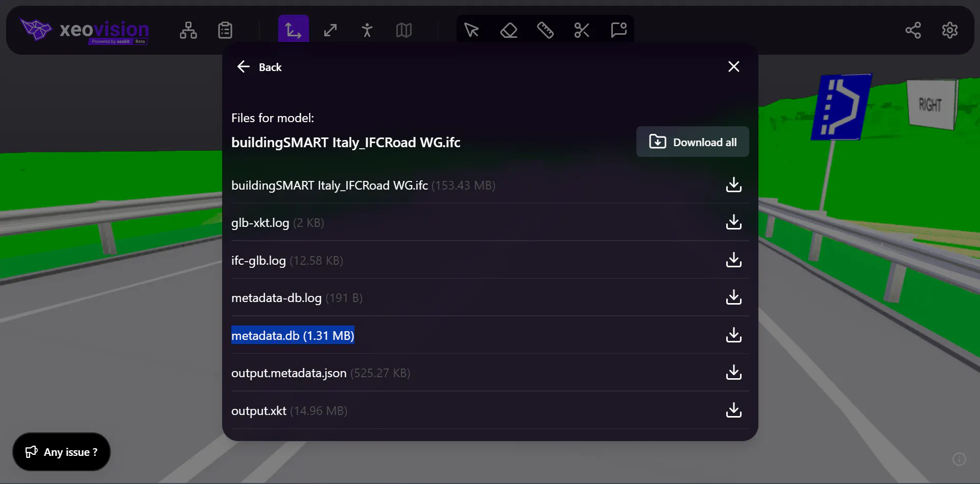This screenshot has height=484, width=980.
Task: Close the files dialog
Action: click(734, 66)
